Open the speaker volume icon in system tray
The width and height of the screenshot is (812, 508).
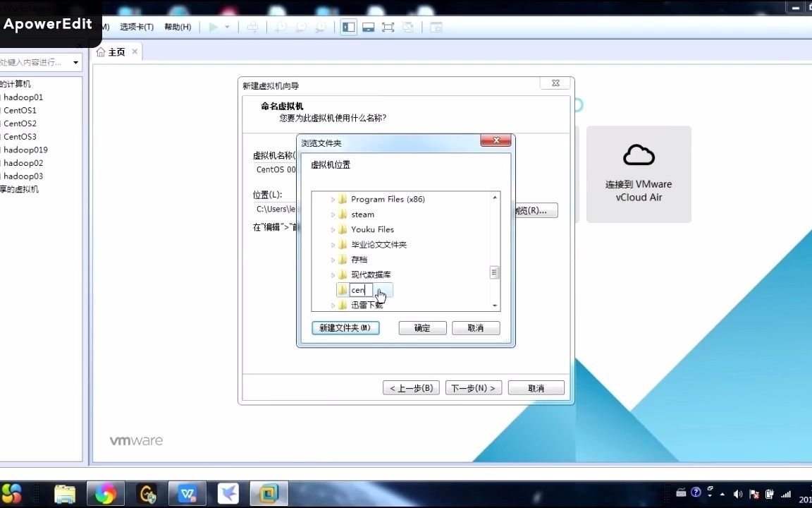(737, 493)
